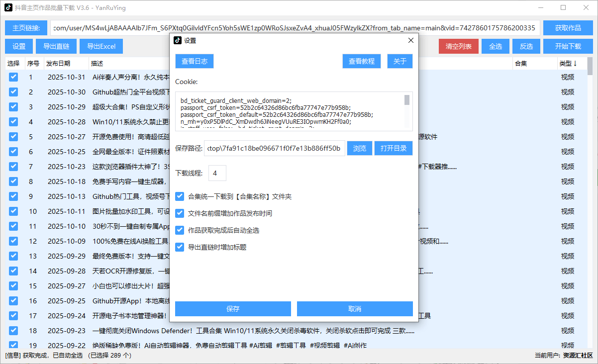Start downloading with 开始下载

coord(567,46)
